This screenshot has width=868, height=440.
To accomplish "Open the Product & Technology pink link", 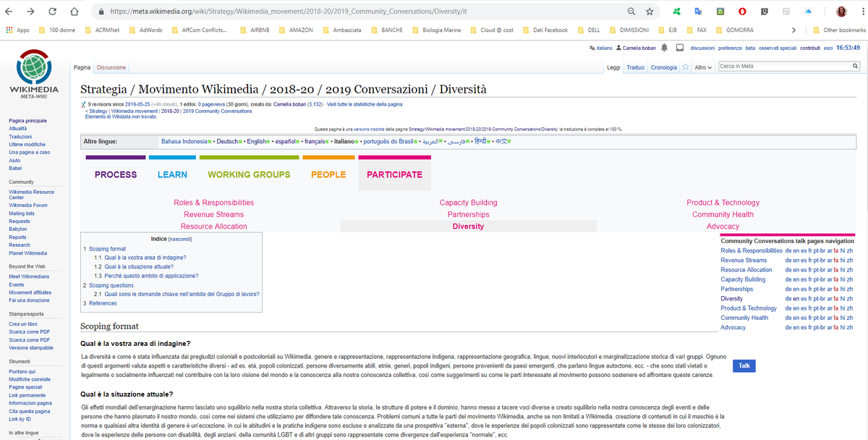I will tap(723, 203).
